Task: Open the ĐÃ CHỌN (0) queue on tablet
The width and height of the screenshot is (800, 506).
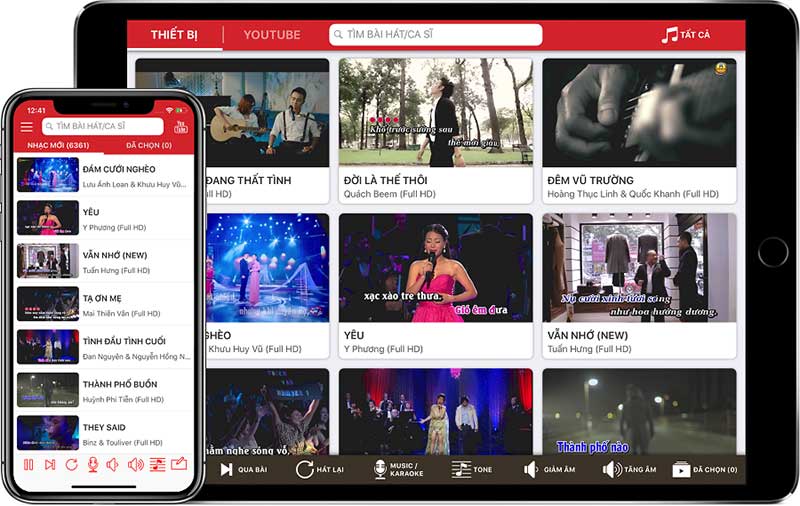Action: (x=705, y=469)
